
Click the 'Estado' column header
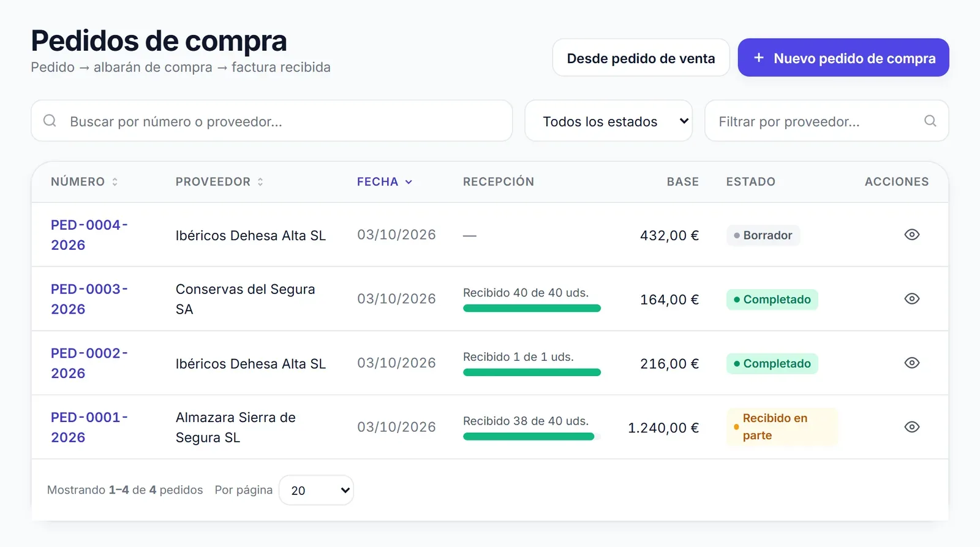pos(750,182)
